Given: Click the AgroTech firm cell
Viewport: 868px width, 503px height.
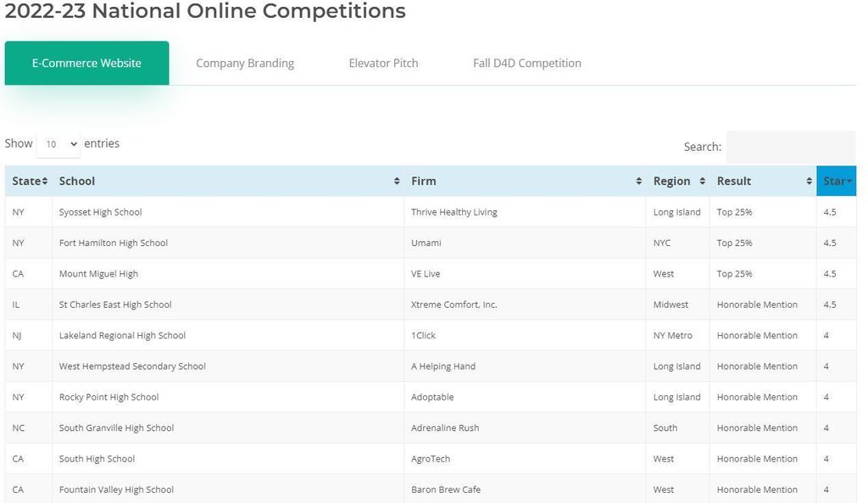Looking at the screenshot, I should 525,459.
